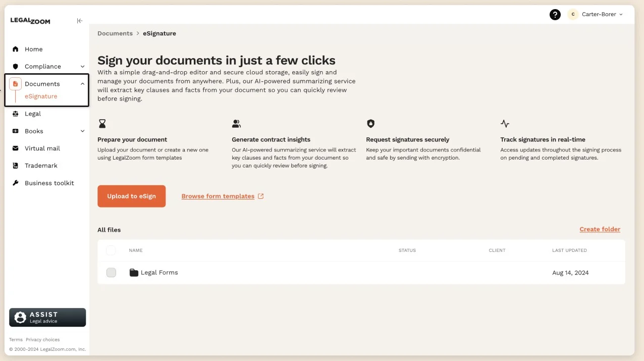This screenshot has width=644, height=361.
Task: Click the STATUS column header
Action: tap(407, 250)
